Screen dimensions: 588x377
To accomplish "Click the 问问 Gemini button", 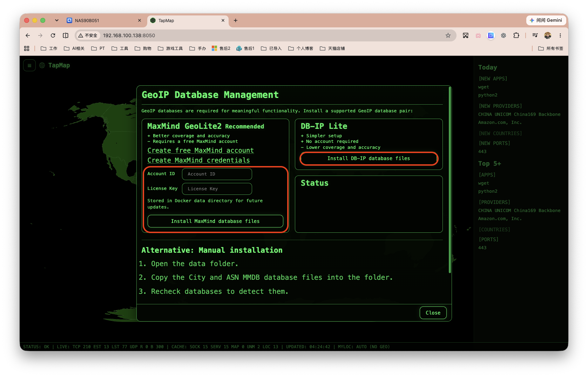I will tap(546, 20).
